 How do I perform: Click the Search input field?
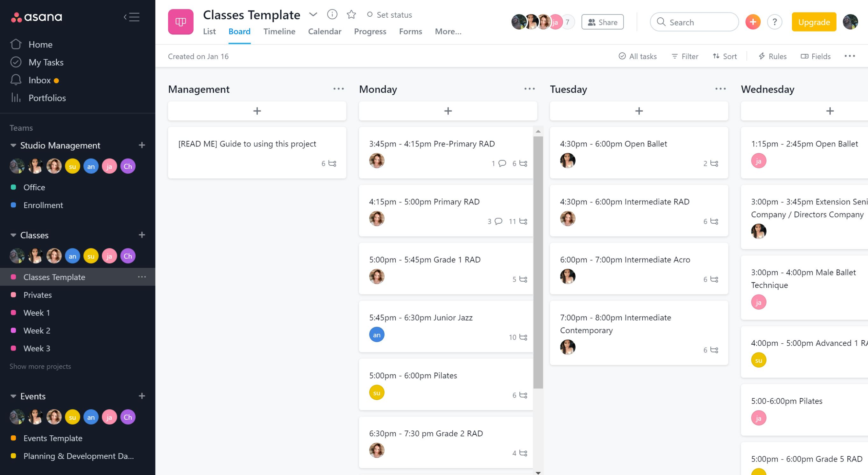(x=694, y=22)
